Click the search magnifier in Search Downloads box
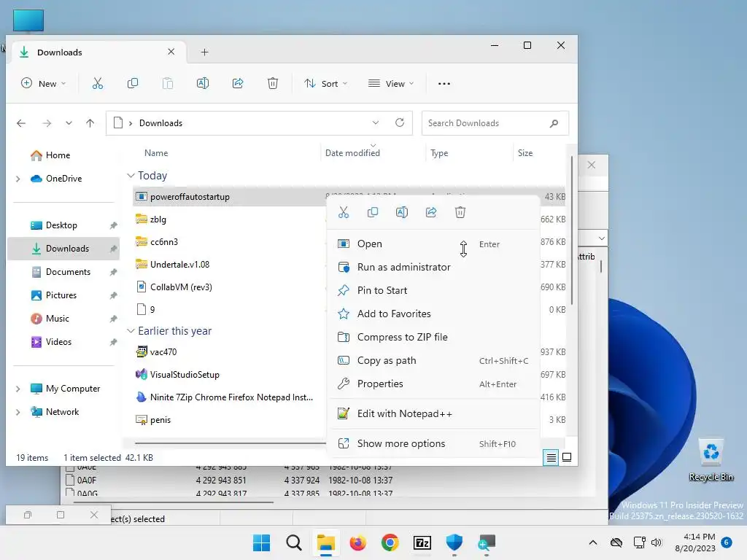Image resolution: width=747 pixels, height=560 pixels. click(x=554, y=123)
